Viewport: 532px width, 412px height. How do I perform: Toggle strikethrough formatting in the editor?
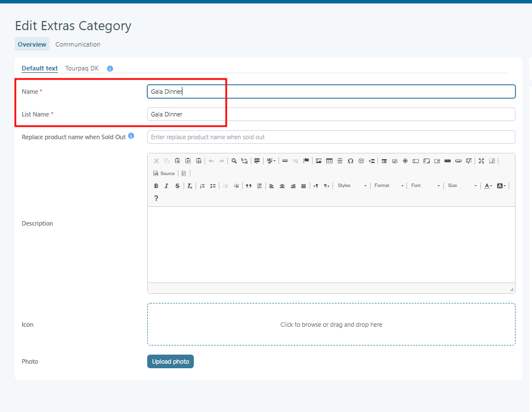[177, 186]
